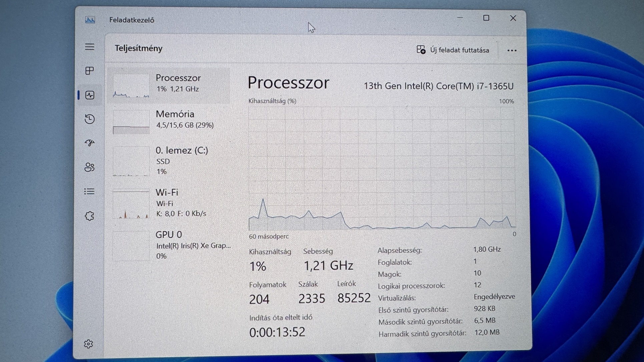This screenshot has width=644, height=362.
Task: Click the Memória mini graph thumbnail
Action: (x=131, y=122)
